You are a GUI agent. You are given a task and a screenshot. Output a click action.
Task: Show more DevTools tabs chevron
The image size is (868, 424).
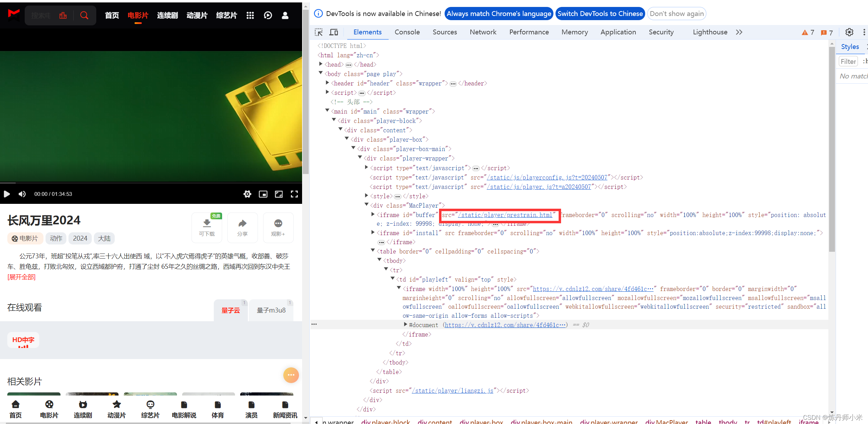tap(739, 32)
